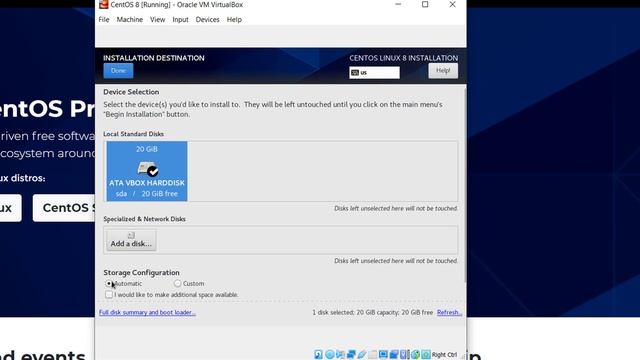640x360 pixels.
Task: Click the VirtualBox icon in title bar
Action: point(103,4)
